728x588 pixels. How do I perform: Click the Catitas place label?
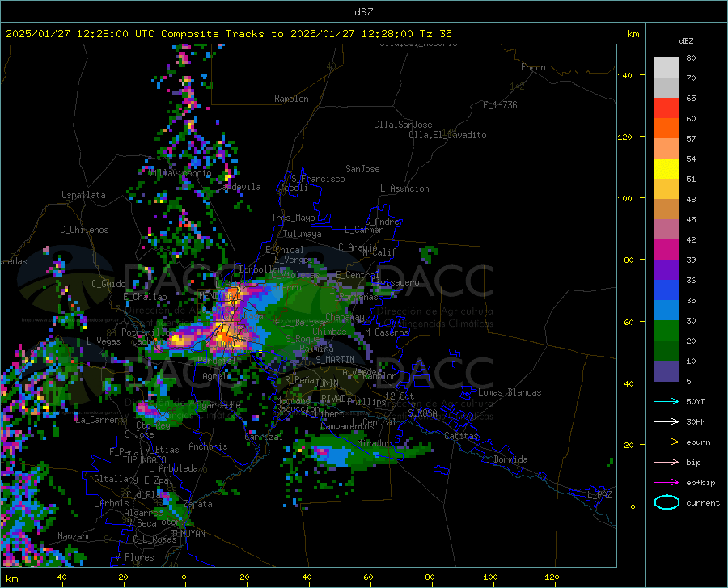462,436
